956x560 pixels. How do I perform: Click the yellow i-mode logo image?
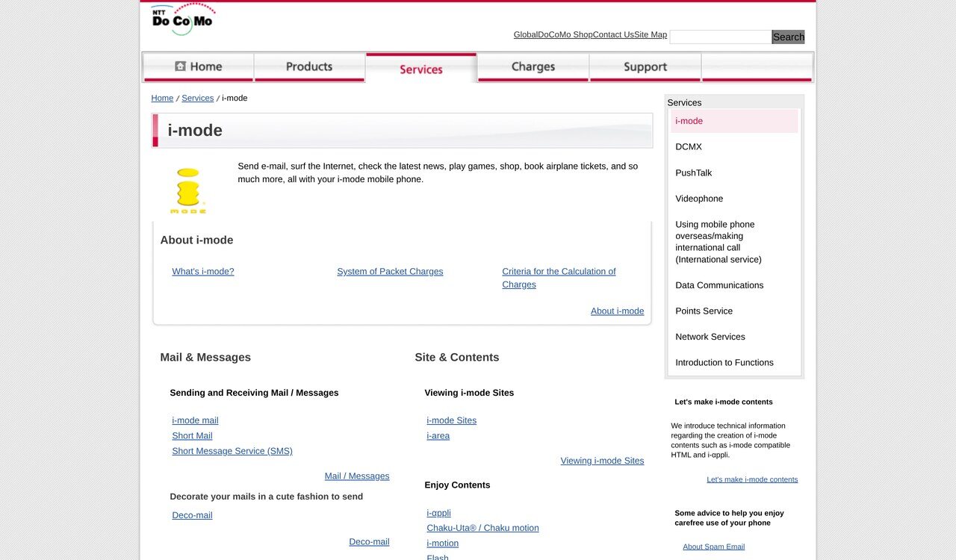pyautogui.click(x=188, y=191)
